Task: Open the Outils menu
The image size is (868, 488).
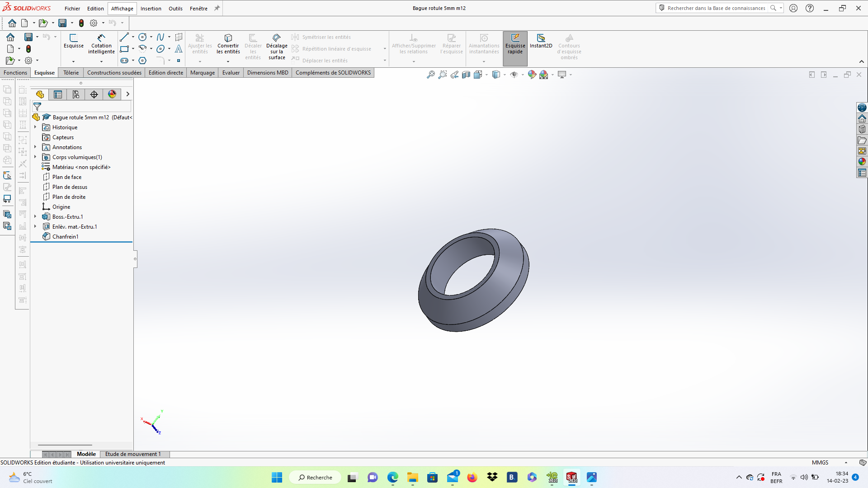Action: click(175, 9)
